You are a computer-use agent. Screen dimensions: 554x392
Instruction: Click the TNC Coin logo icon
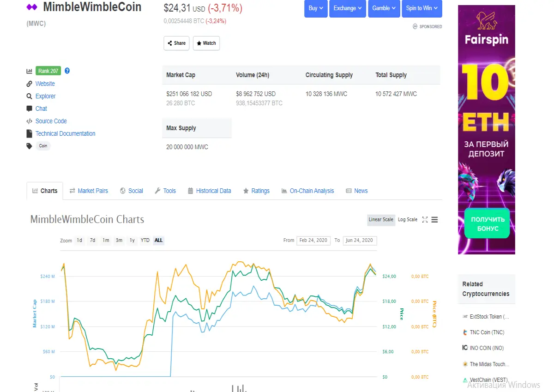pyautogui.click(x=465, y=332)
